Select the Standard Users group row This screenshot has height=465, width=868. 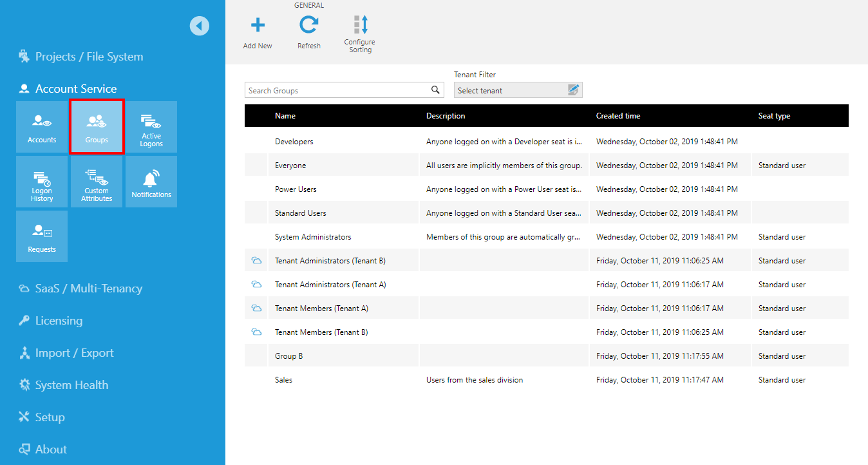[547, 213]
